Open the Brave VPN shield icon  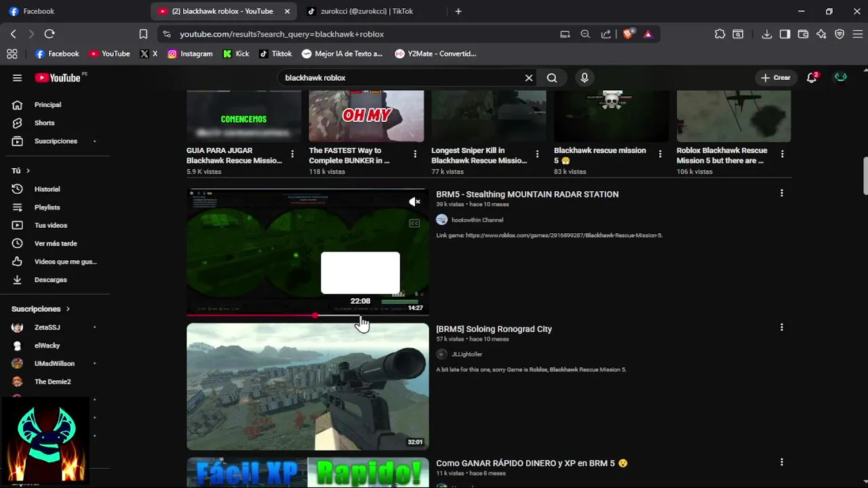pos(840,34)
